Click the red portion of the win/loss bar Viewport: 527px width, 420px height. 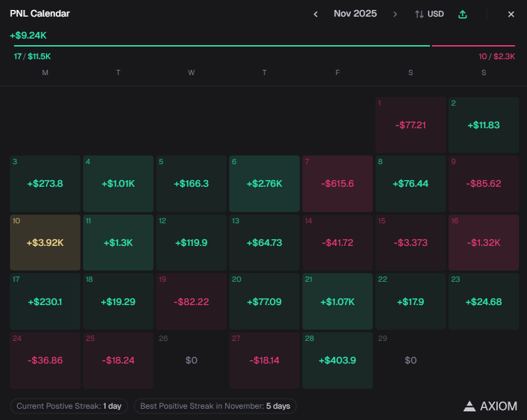point(473,46)
